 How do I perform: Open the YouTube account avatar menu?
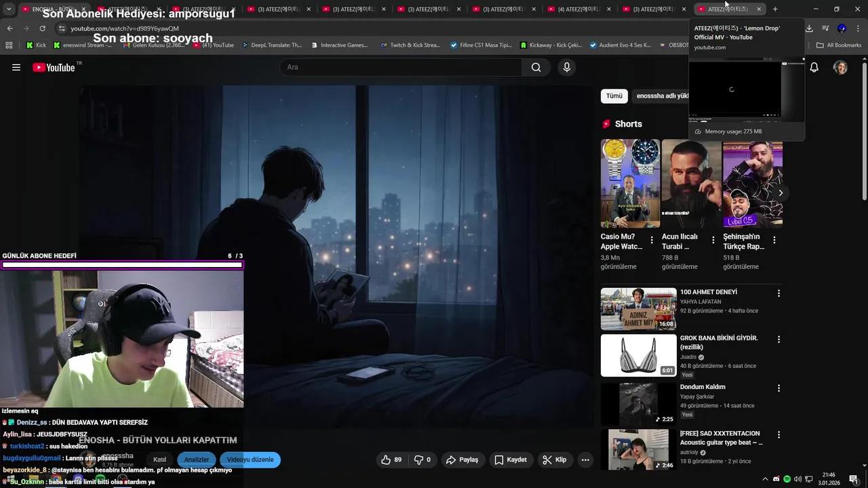click(x=840, y=67)
